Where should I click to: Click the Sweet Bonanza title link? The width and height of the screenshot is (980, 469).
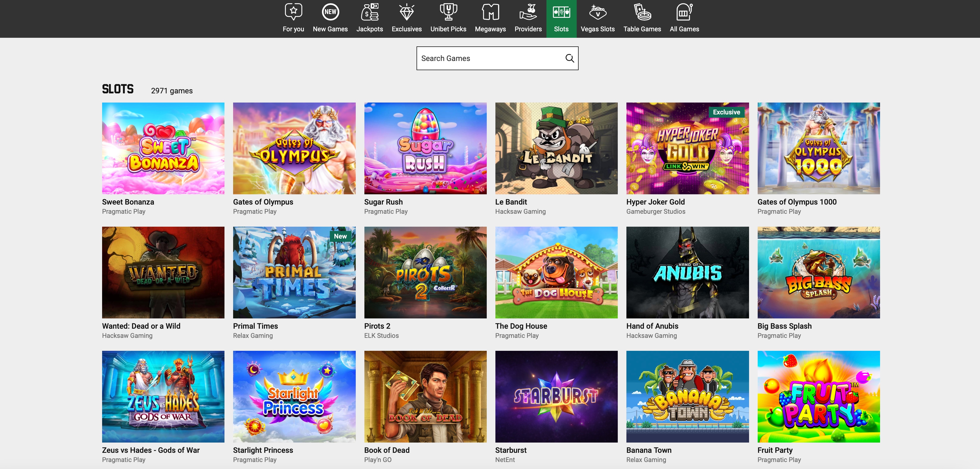128,202
